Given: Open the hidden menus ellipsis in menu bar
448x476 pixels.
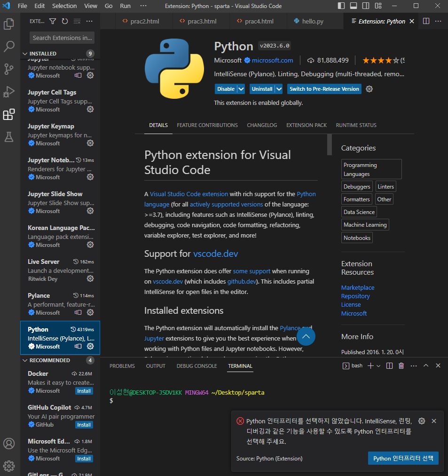Looking at the screenshot, I should pos(143,6).
